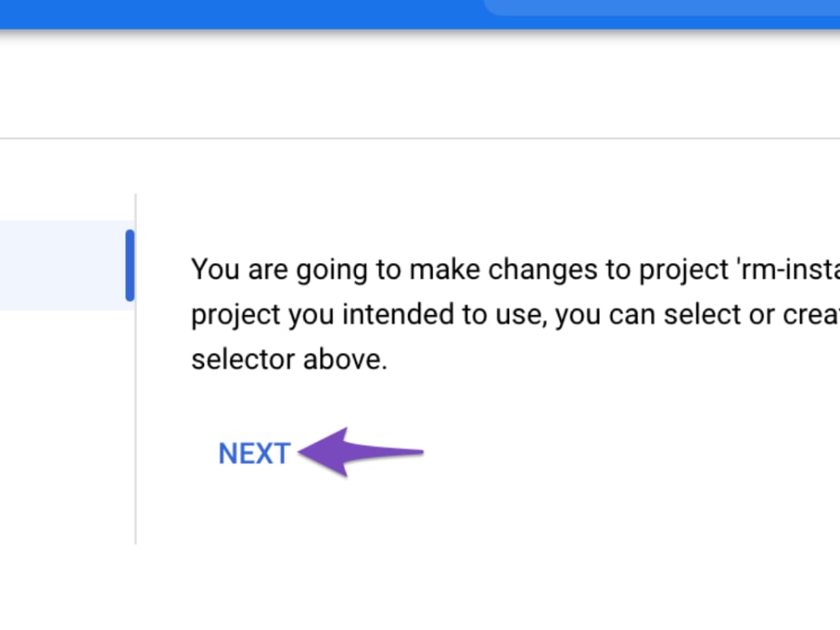Click the darker rounded section of the header

[x=664, y=8]
